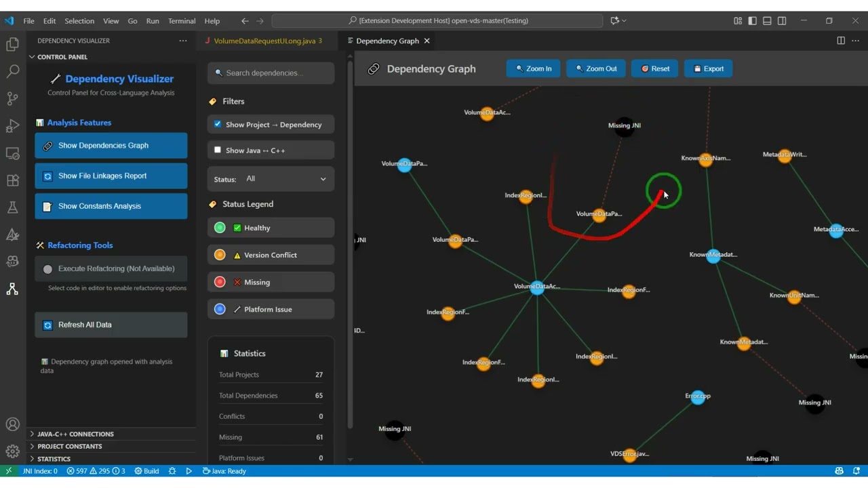Open the Manage gear icon
Screen dimensions: 868x488
12,451
